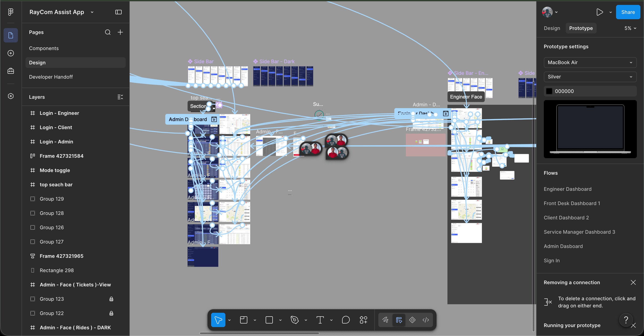This screenshot has width=644, height=336.
Task: Close the Removing a connection tip
Action: tap(633, 283)
